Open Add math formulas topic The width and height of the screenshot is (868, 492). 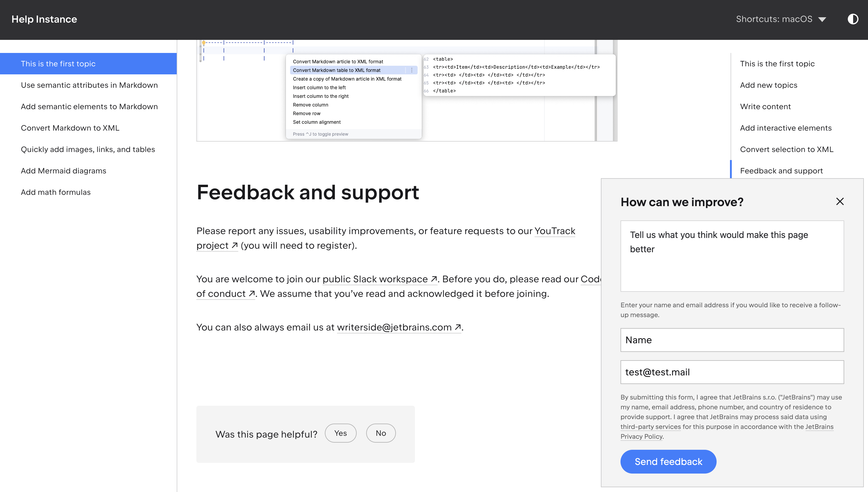pyautogui.click(x=56, y=192)
